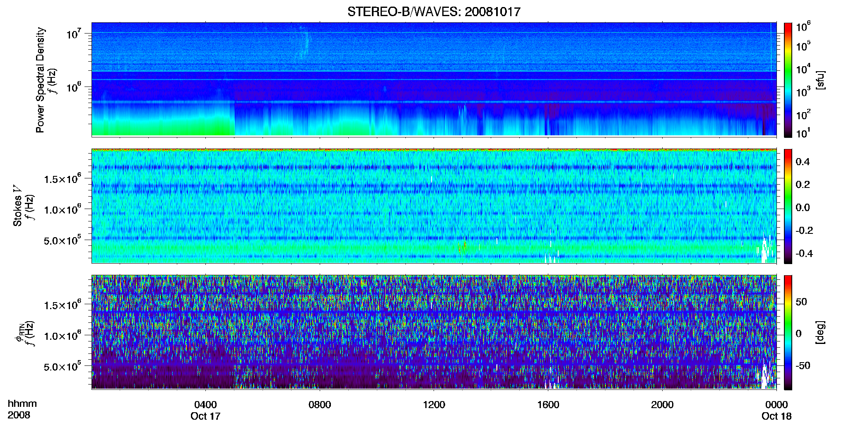The height and width of the screenshot is (447, 868).
Task: Click the "[sfu]" colorbar unit label
Action: click(820, 80)
